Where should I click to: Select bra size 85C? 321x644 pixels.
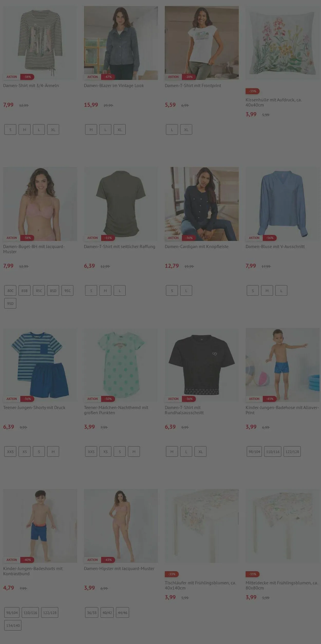(39, 291)
